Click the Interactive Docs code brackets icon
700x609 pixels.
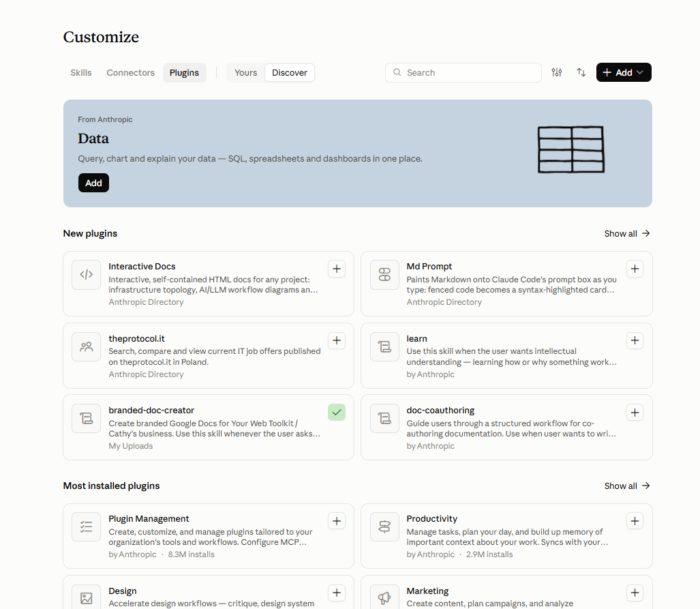[x=86, y=274]
